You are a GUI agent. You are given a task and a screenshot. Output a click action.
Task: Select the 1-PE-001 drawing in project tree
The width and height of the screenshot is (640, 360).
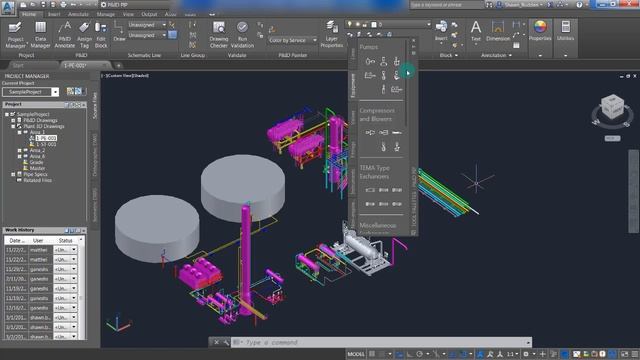(x=46, y=138)
